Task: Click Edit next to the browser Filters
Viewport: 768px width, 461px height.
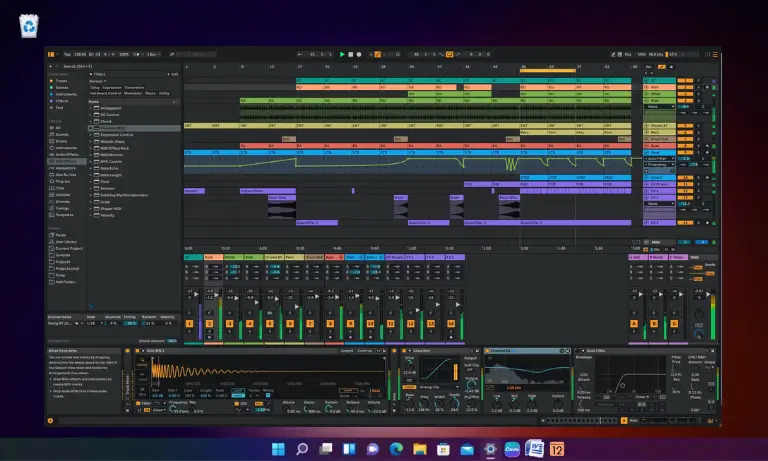Action: tap(173, 74)
